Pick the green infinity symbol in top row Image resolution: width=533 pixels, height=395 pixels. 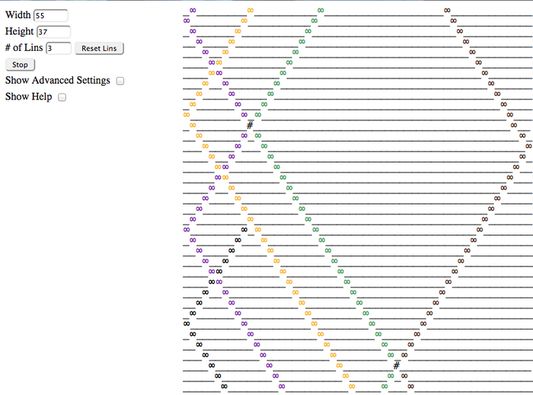[321, 10]
